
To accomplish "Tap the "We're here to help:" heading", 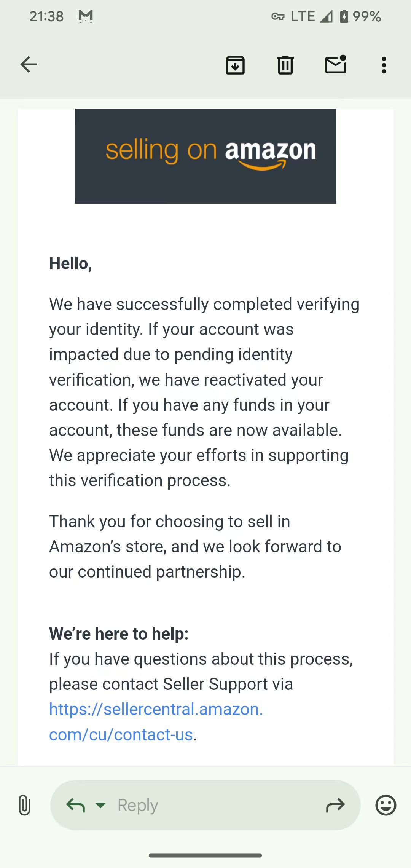I will 119,634.
